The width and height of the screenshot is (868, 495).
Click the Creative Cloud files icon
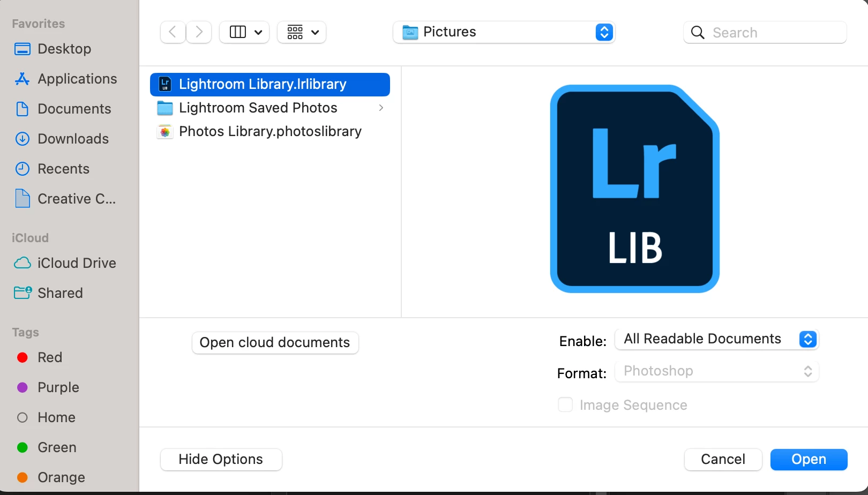click(x=23, y=199)
